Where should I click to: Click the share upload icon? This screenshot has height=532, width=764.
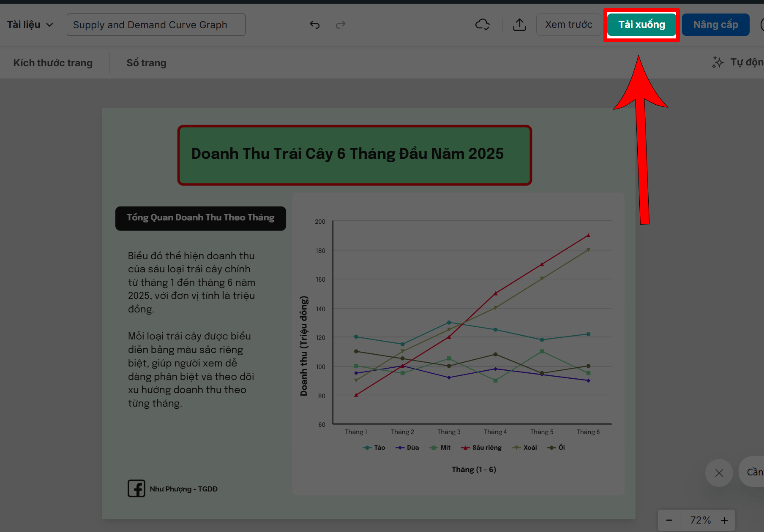point(519,25)
